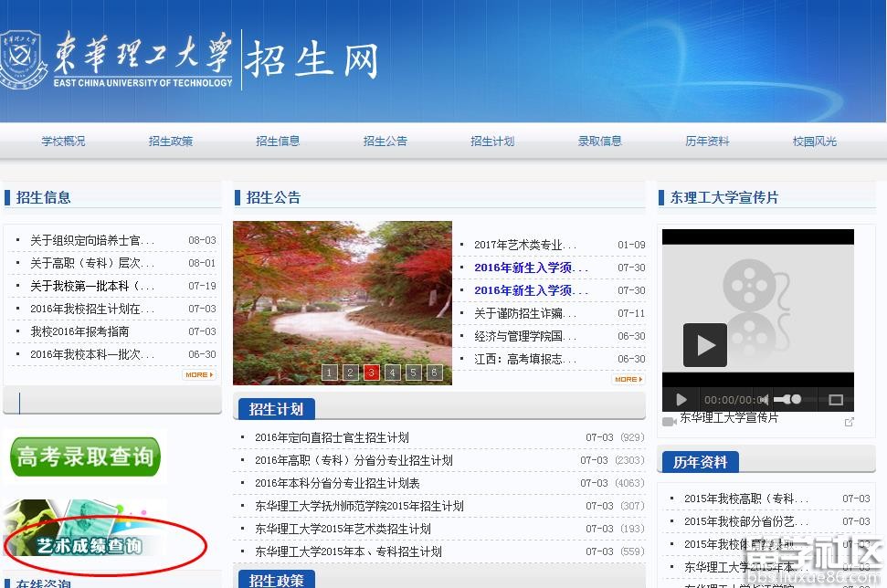Open the 我校2016年报考指南 link

79,331
